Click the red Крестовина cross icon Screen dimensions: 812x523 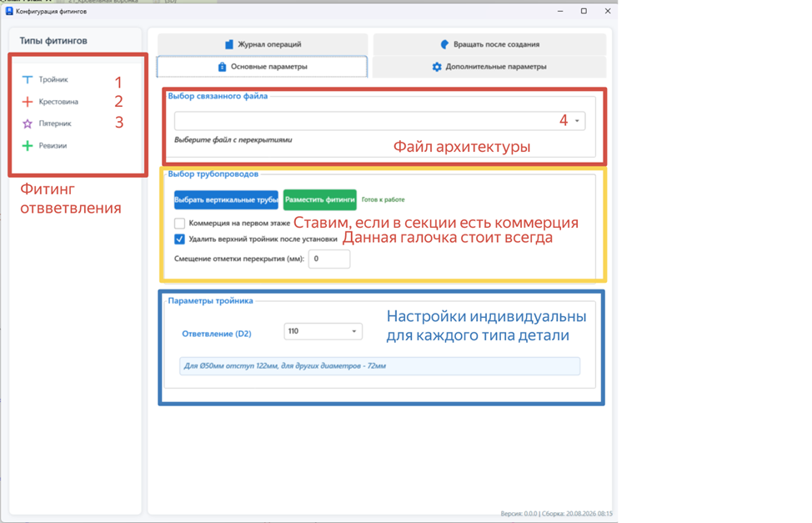tap(28, 102)
